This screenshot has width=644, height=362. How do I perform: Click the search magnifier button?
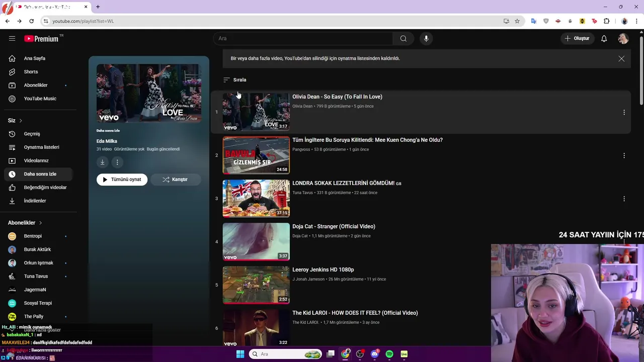(403, 38)
